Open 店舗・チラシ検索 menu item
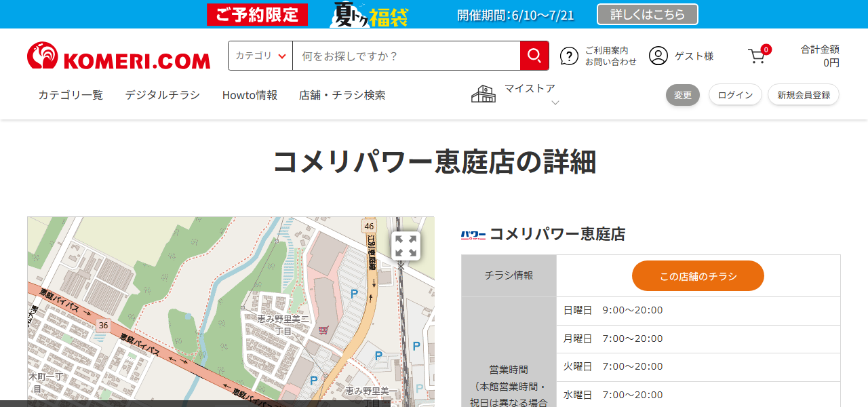This screenshot has height=407, width=868. [x=342, y=95]
